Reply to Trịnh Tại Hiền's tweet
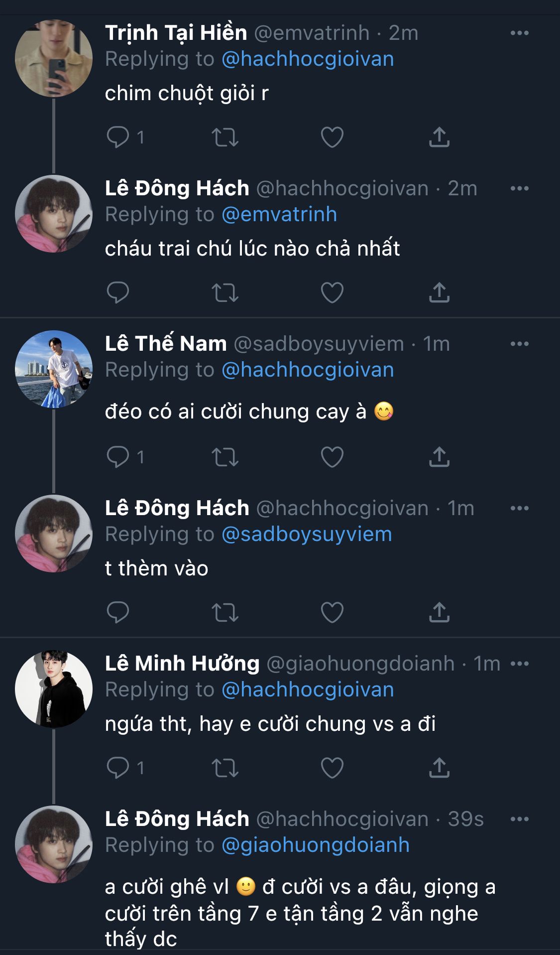 [x=118, y=137]
